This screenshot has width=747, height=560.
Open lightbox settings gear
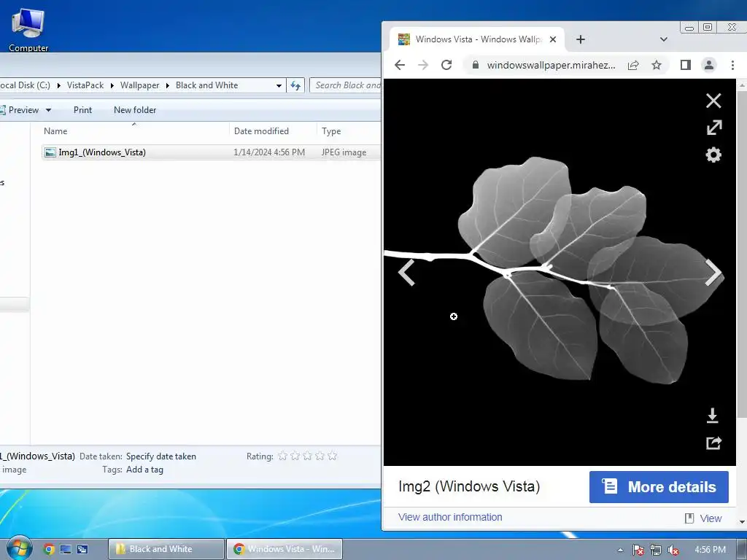(713, 155)
